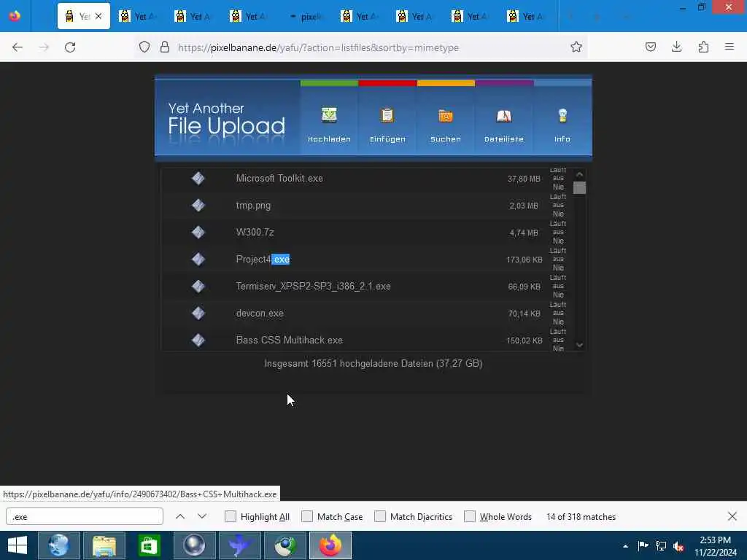Image resolution: width=747 pixels, height=560 pixels.
Task: Click the find bar text field
Action: (85, 517)
